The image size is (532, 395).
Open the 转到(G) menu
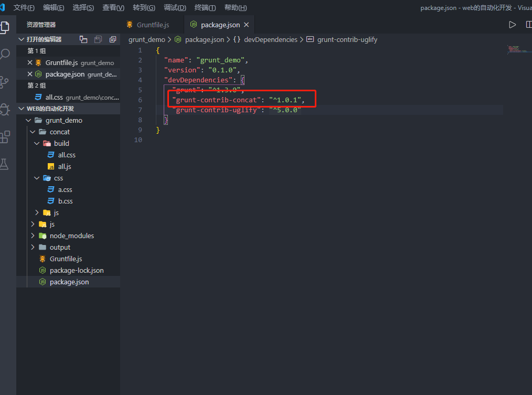pos(144,7)
